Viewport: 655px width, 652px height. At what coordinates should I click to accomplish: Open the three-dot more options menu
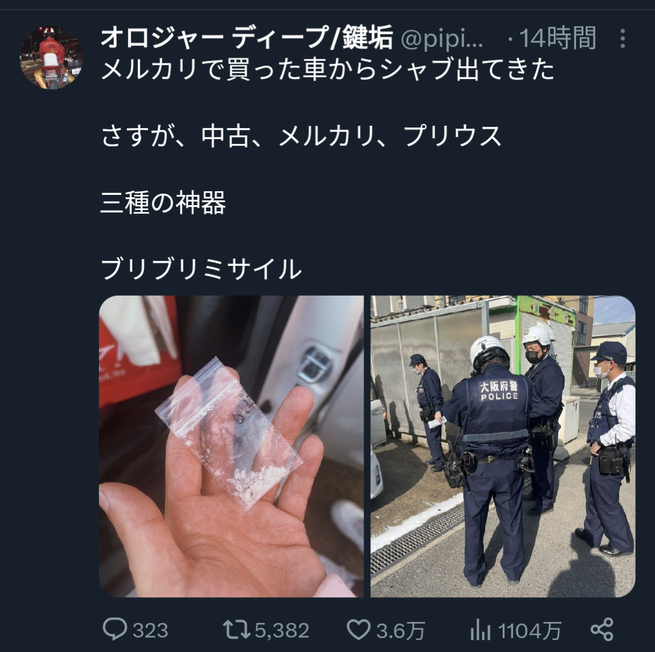tap(622, 38)
